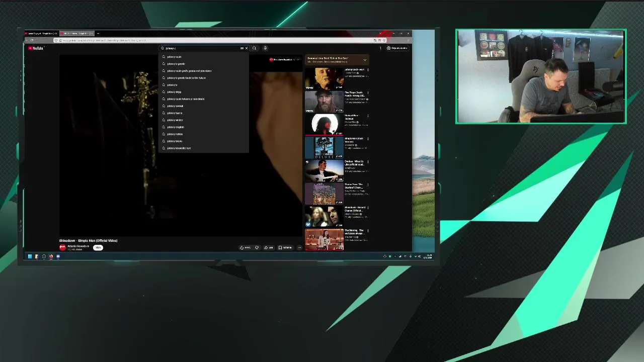
Task: Close the Shinedown Essentials card overlay on video
Action: tap(298, 60)
